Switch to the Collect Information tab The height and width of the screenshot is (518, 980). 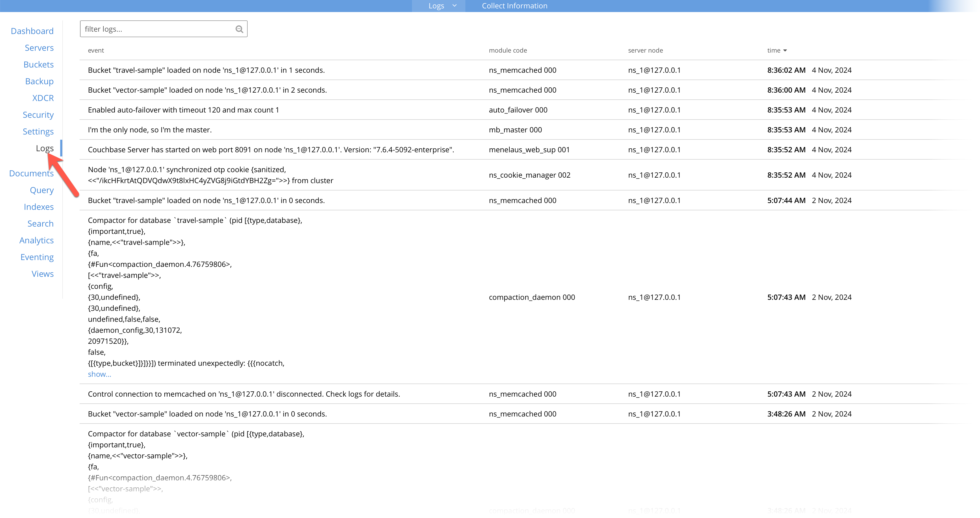pyautogui.click(x=514, y=6)
